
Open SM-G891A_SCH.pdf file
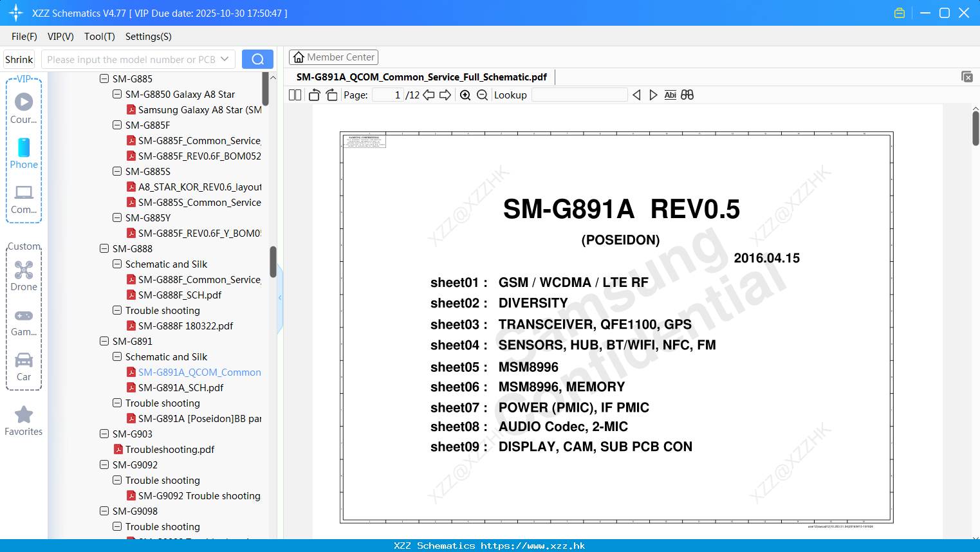(181, 387)
